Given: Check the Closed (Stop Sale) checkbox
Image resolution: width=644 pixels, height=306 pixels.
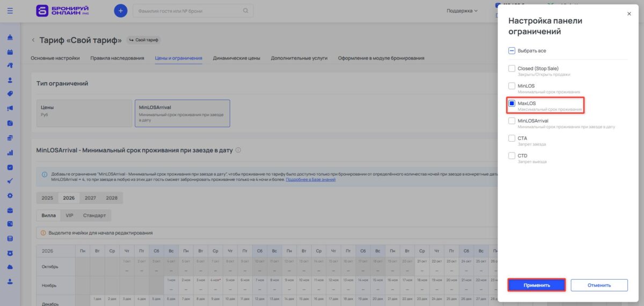Looking at the screenshot, I should click(x=512, y=69).
